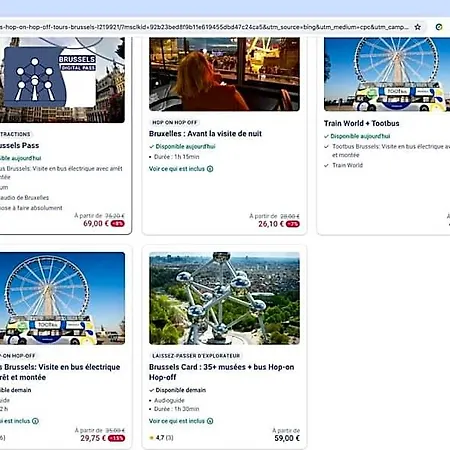
Task: Click the URL in the address bar
Action: 204,27
